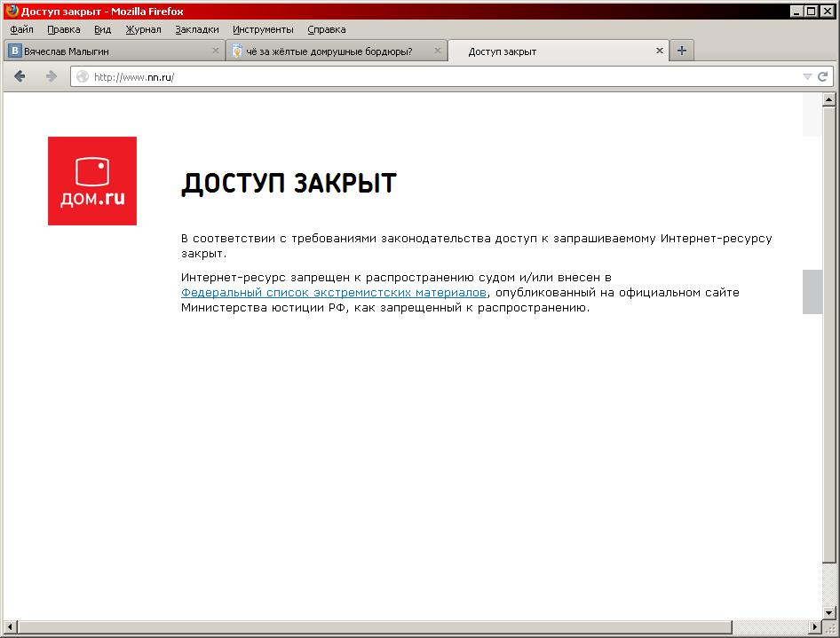Viewport: 840px width, 638px height.
Task: Maximize the Firefox window
Action: tap(811, 11)
